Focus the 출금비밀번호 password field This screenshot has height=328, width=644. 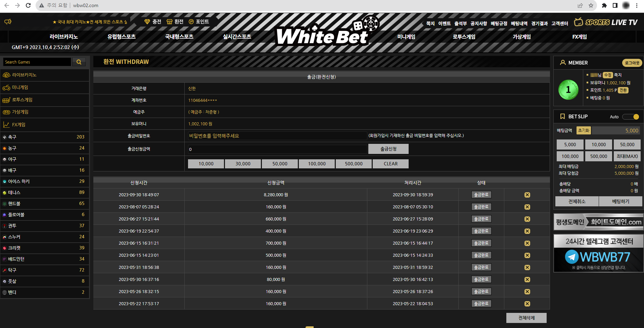[x=277, y=136]
